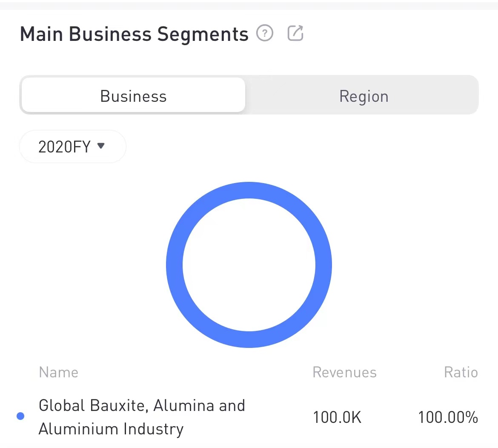Click the Ratio column header
Viewport: 498px width, 448px height.
(x=461, y=373)
